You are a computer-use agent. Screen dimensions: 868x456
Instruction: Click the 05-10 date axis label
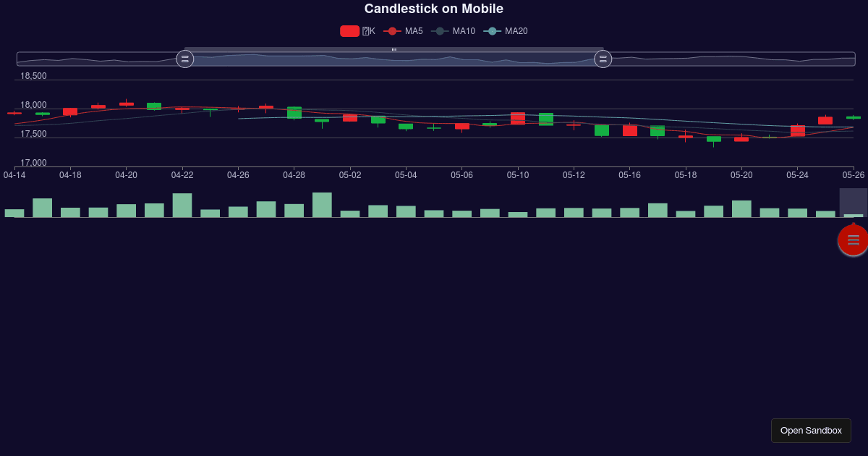(x=518, y=175)
